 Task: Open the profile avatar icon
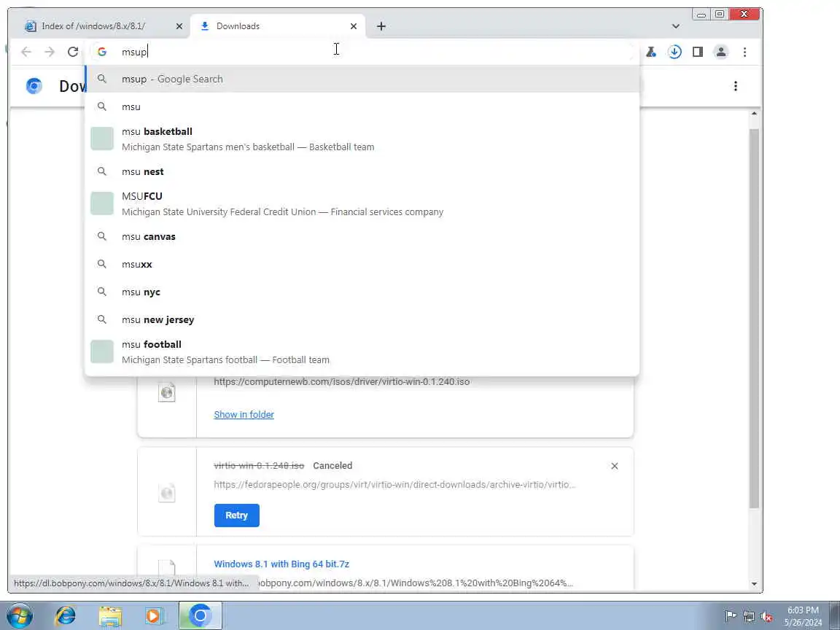(x=721, y=52)
